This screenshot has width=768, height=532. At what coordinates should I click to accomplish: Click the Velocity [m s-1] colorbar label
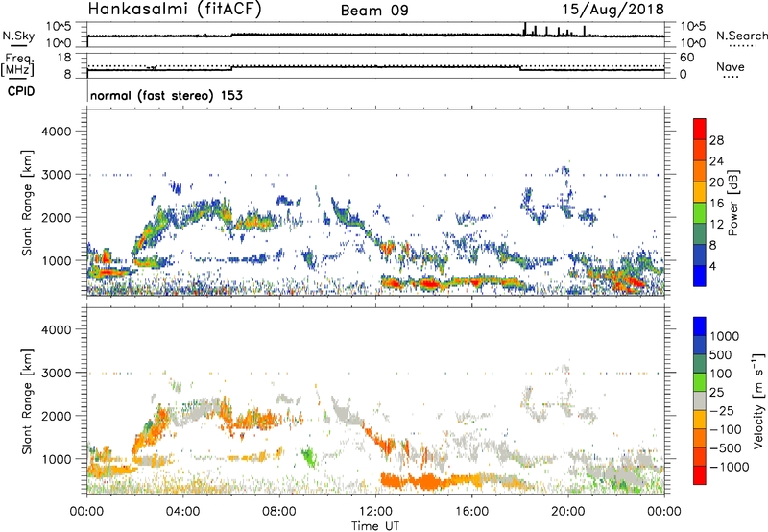[x=758, y=400]
